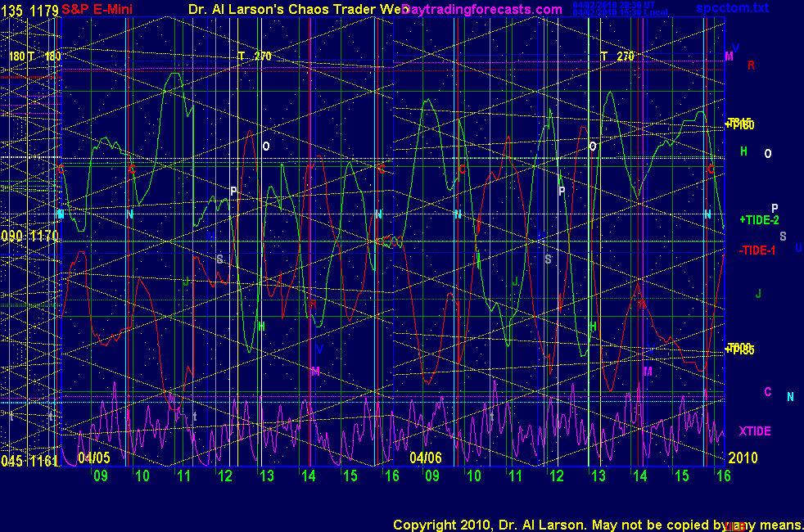This screenshot has width=804, height=532.
Task: Select the "04/05" date label
Action: pos(94,458)
